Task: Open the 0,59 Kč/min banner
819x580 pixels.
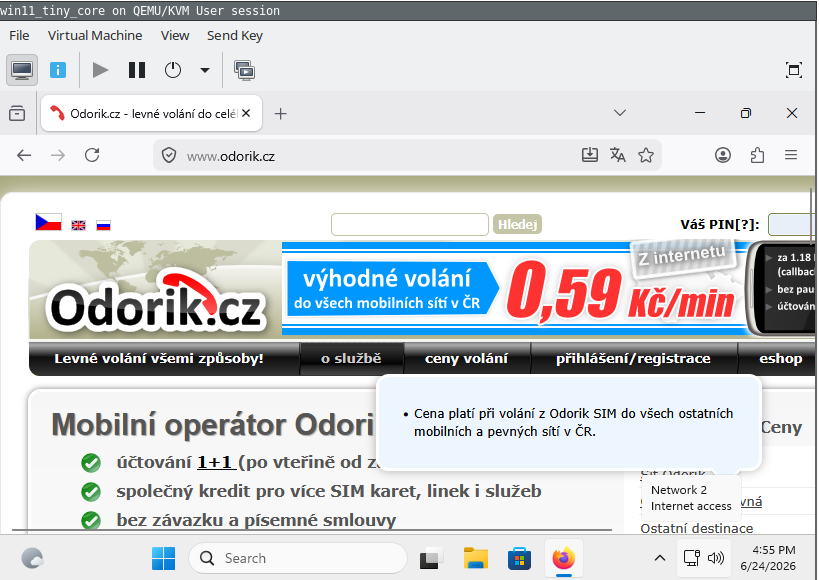Action: (x=514, y=288)
